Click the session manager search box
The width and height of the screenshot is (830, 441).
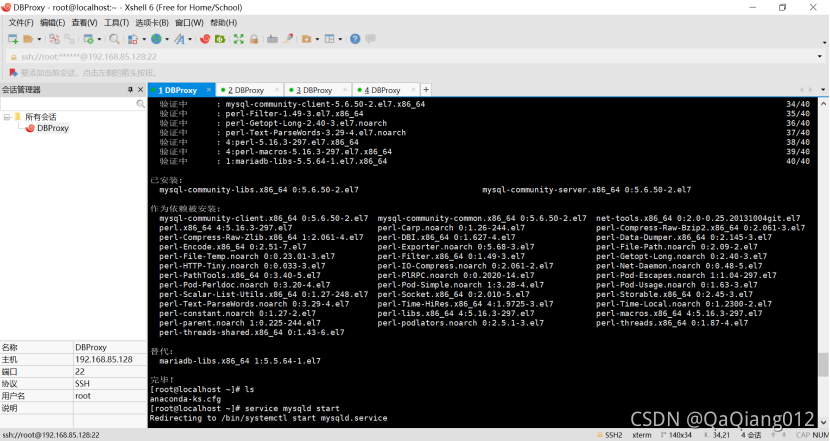tap(68, 104)
